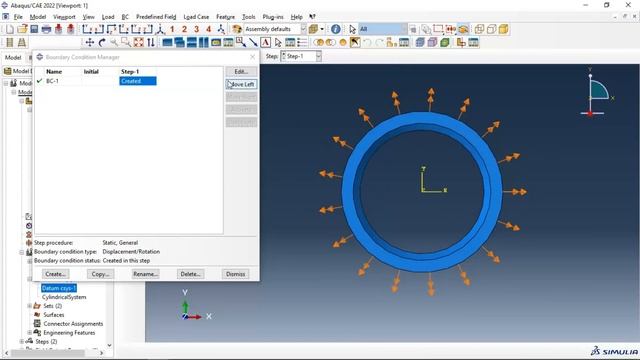Click the Cycle view manipulation arrows icon
640x360 pixels.
point(151,42)
